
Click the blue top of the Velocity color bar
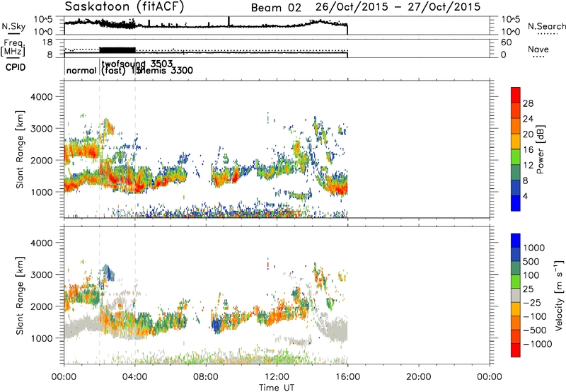[x=516, y=241]
